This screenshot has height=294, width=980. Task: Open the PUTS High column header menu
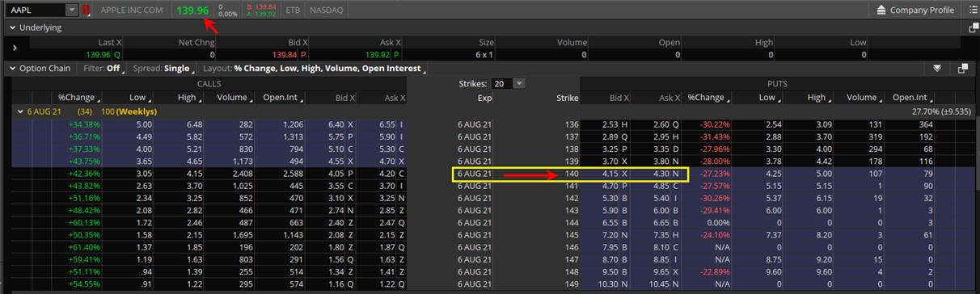click(x=819, y=98)
